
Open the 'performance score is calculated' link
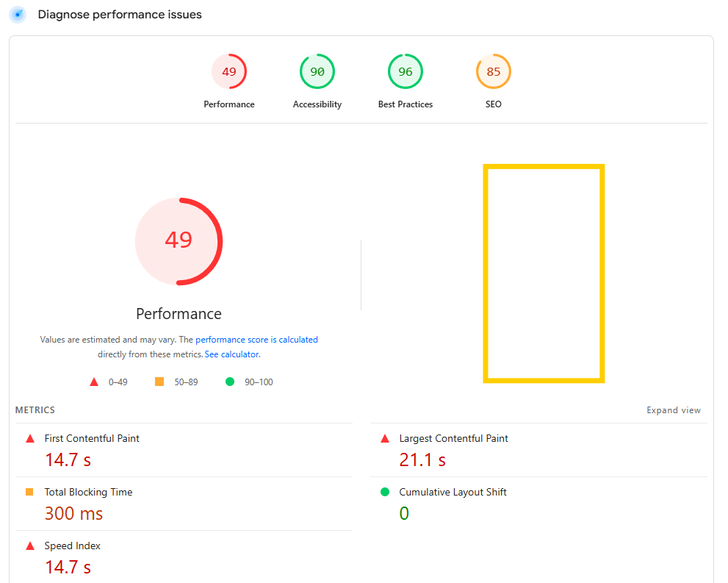tap(257, 340)
